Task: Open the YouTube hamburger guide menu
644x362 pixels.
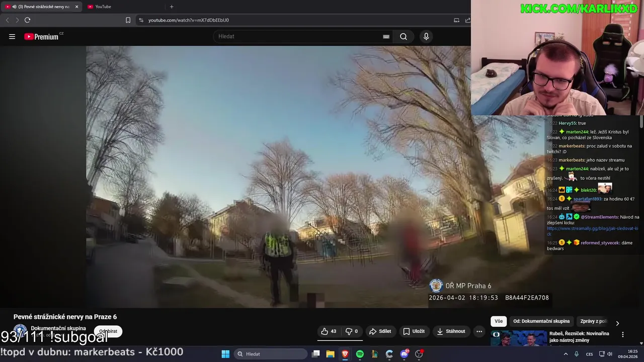Action: tap(12, 37)
